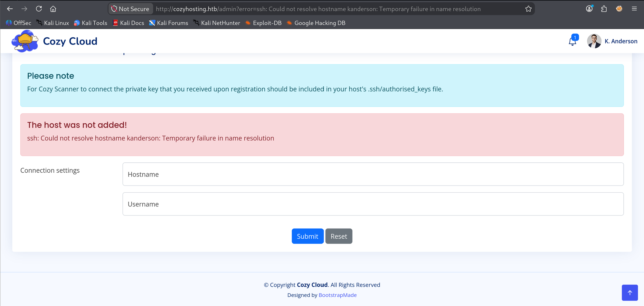644x306 pixels.
Task: Click the browser forward arrow
Action: tap(24, 9)
